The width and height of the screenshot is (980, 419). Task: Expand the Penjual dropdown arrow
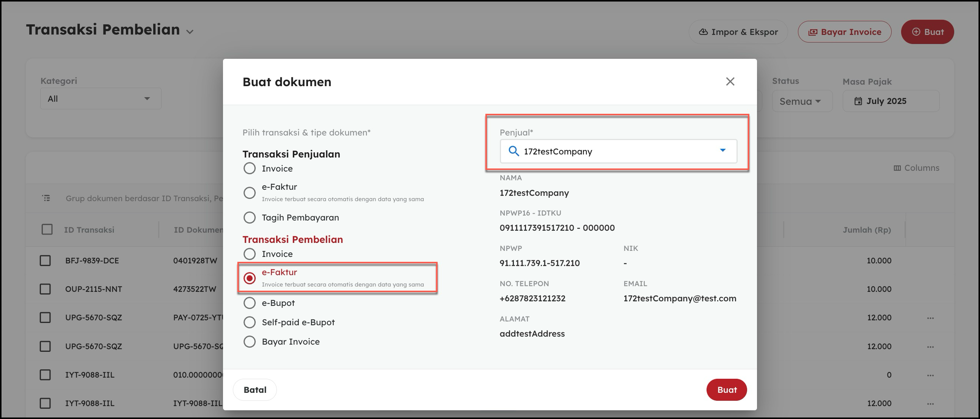[x=722, y=151]
